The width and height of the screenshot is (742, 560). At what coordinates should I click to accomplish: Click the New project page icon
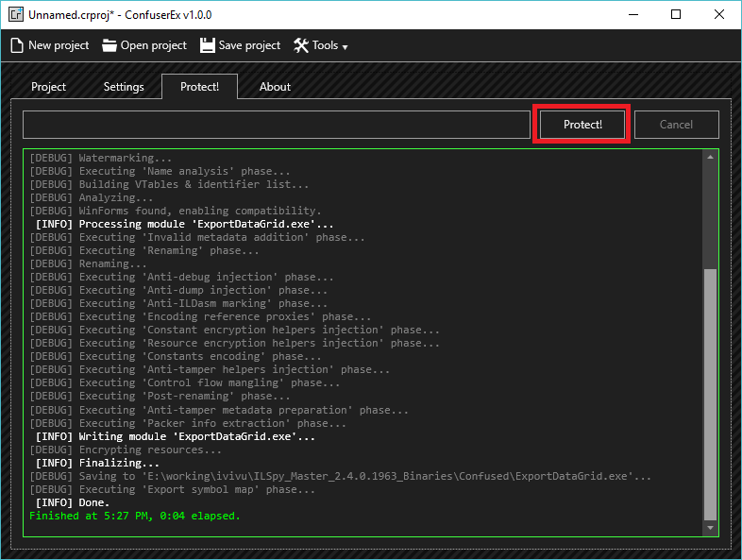pyautogui.click(x=17, y=45)
